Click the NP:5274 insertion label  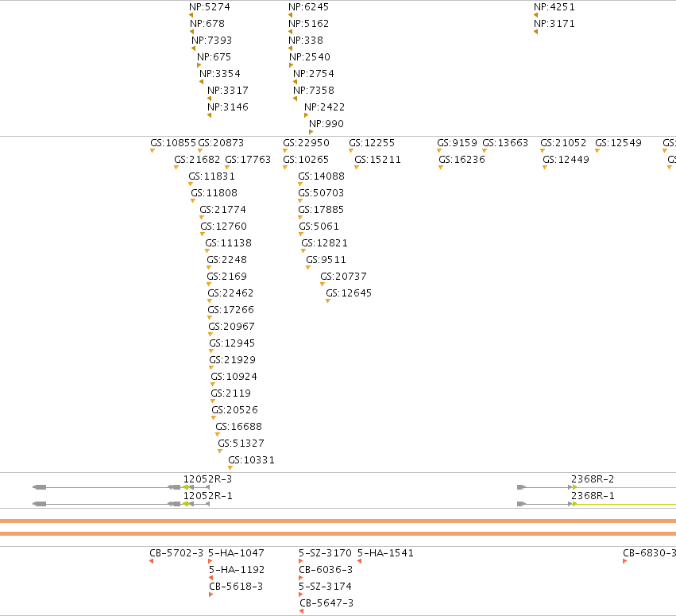[x=210, y=7]
